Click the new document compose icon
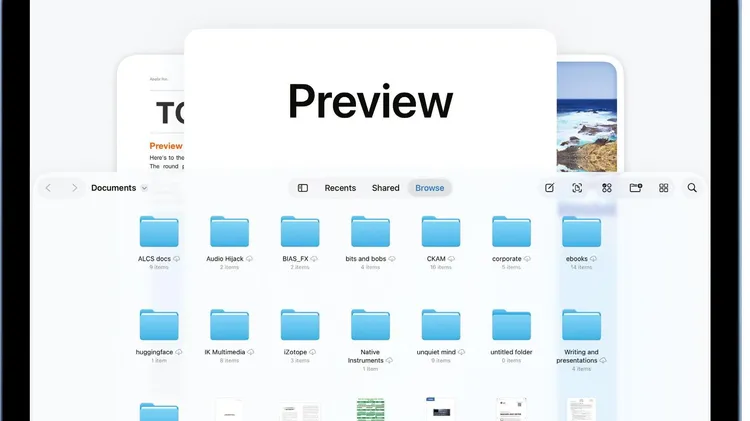Viewport: 750px width, 421px height. (549, 188)
